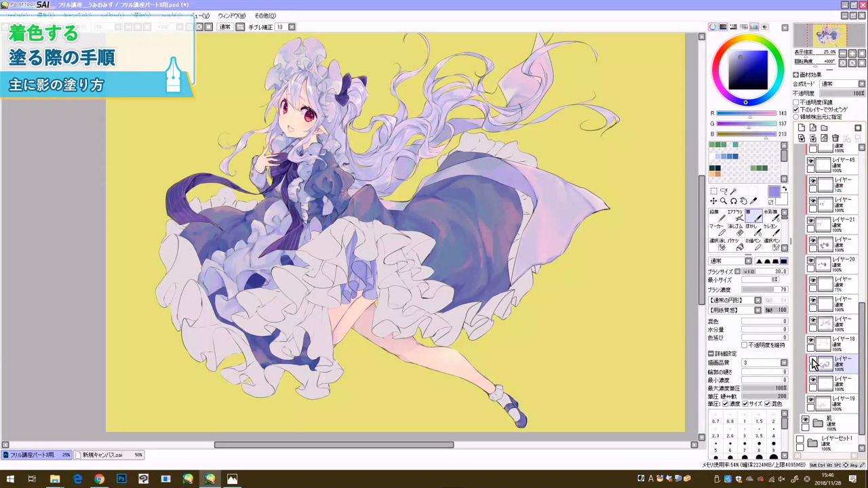Choose the 水彩筆 watercolor brush
The image size is (868, 488).
(x=771, y=216)
